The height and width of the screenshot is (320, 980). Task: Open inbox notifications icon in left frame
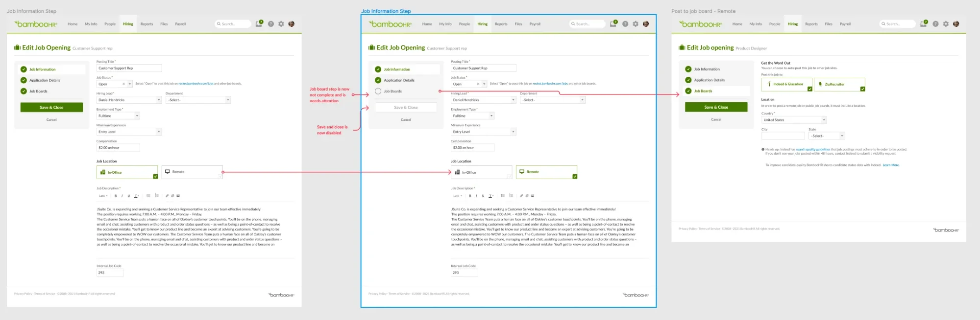pyautogui.click(x=259, y=23)
